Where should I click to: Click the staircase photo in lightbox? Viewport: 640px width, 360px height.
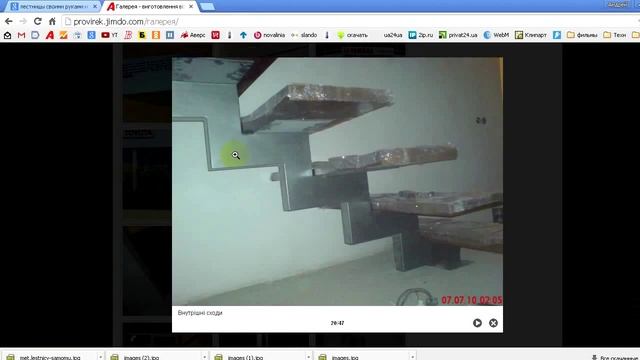click(337, 181)
